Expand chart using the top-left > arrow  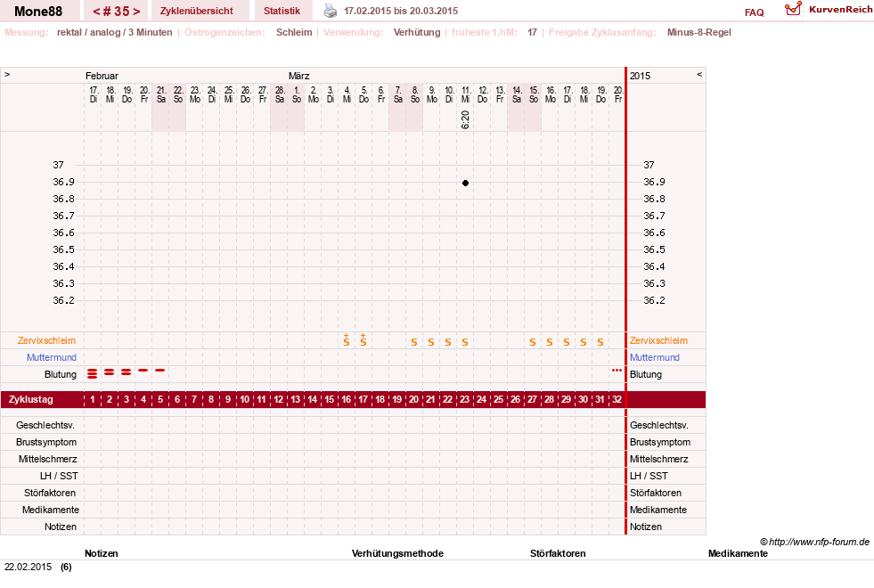pyautogui.click(x=7, y=74)
